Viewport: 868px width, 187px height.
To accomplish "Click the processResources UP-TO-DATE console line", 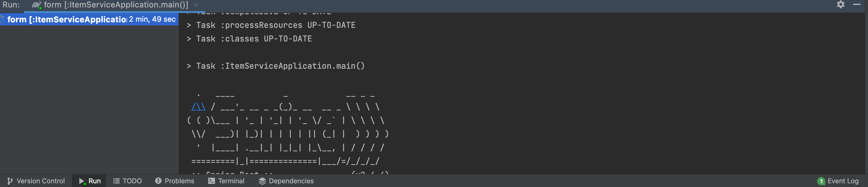I will 271,25.
